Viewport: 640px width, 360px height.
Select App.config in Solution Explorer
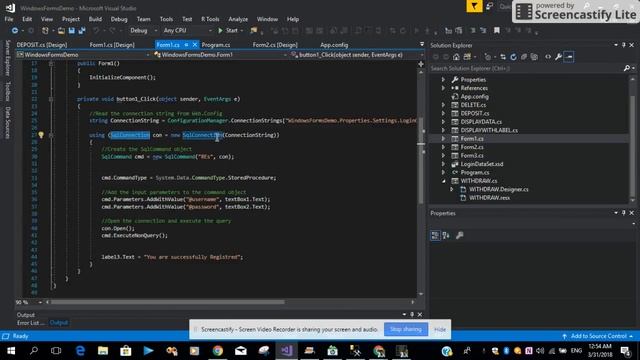pyautogui.click(x=474, y=97)
